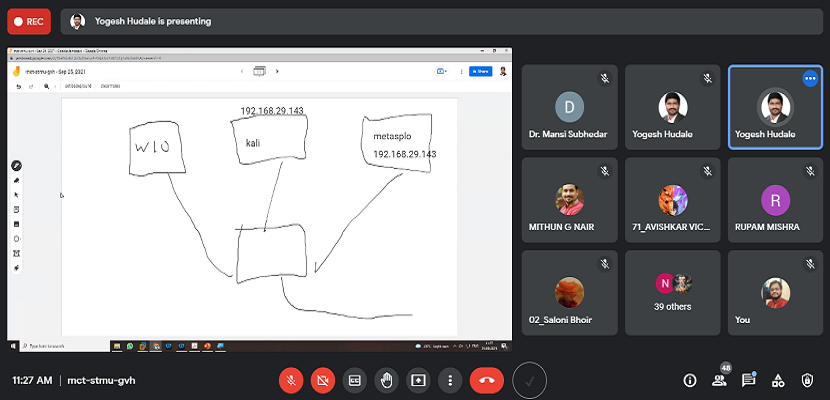Go to the previous Jamboard frame

click(x=241, y=71)
